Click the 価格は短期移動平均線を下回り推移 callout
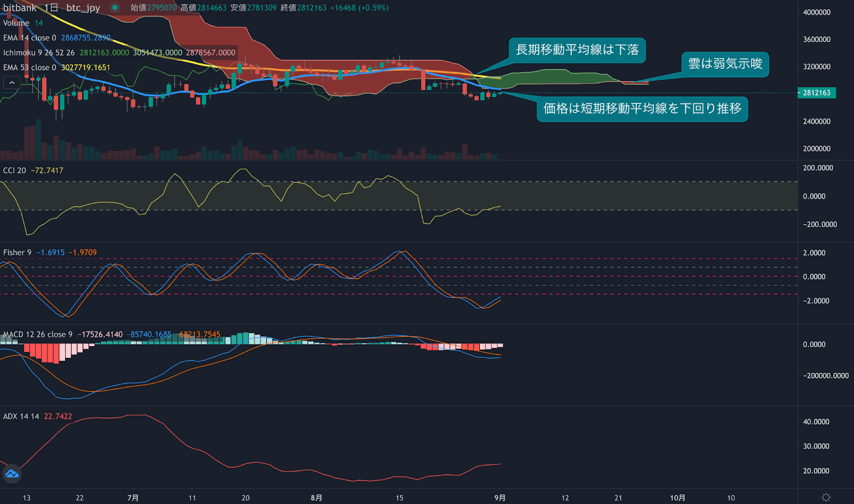Viewport: 854px width, 504px height. point(642,109)
